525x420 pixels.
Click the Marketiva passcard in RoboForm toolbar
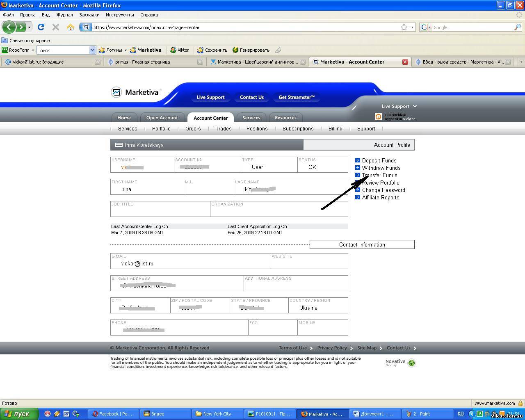tap(146, 50)
